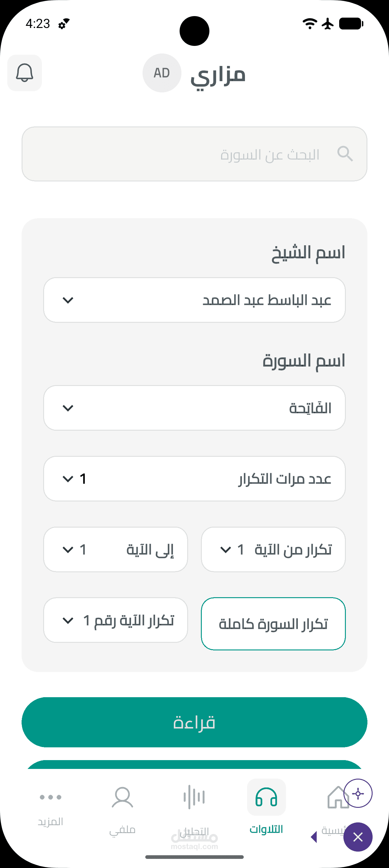
Task: Toggle تكرار السورة كاملة option
Action: 273,624
